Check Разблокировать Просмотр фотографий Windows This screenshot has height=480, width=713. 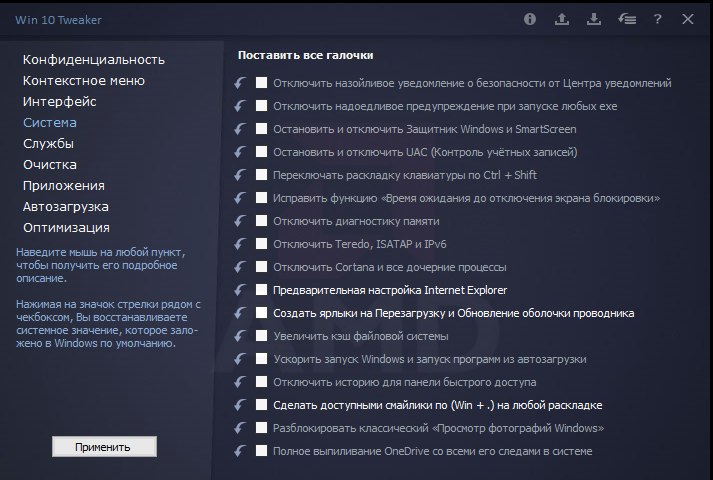261,427
